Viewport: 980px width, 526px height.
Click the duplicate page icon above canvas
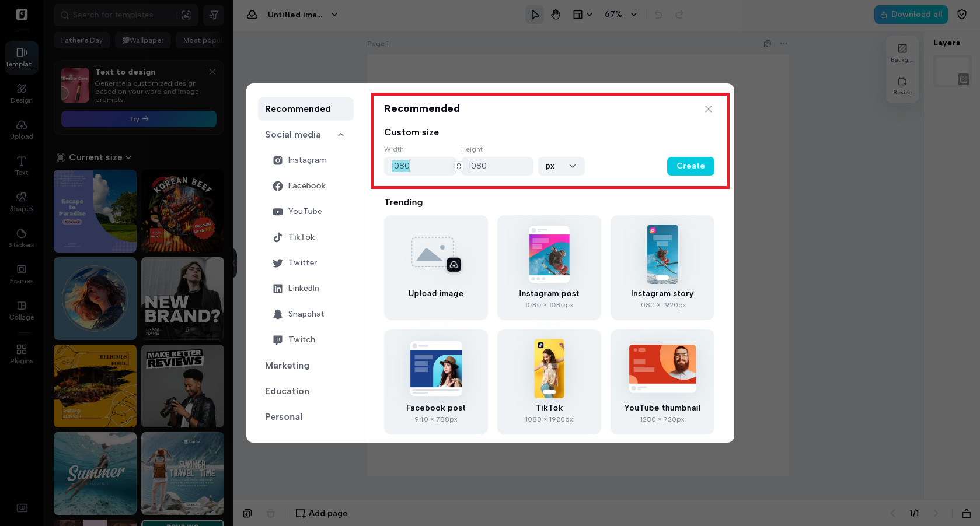768,44
